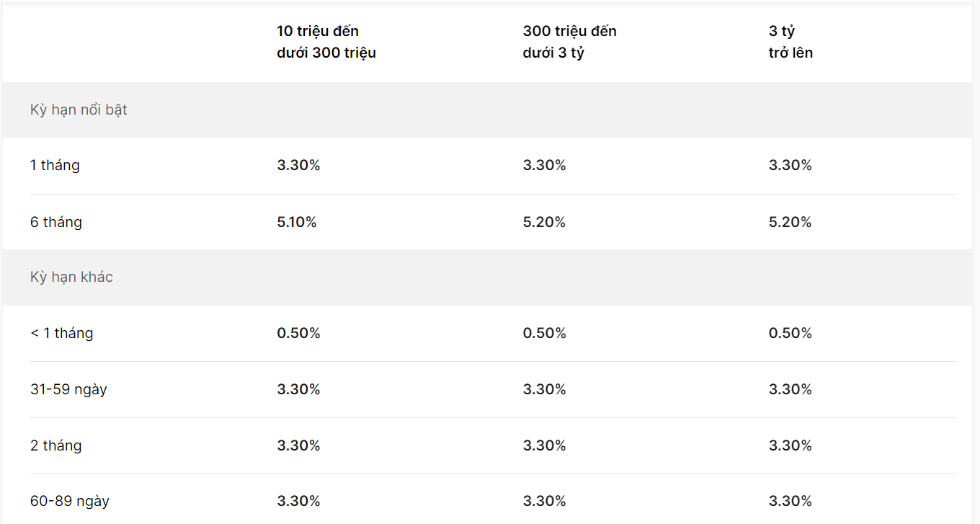
Task: Select 5.20% rate in 300 triệu column
Action: (544, 222)
